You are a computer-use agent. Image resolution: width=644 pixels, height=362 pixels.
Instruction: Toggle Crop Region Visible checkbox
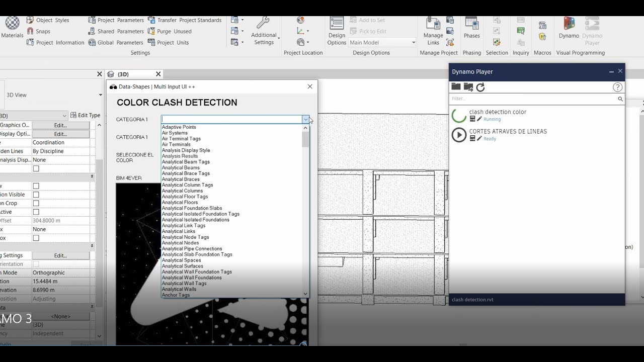pos(36,195)
